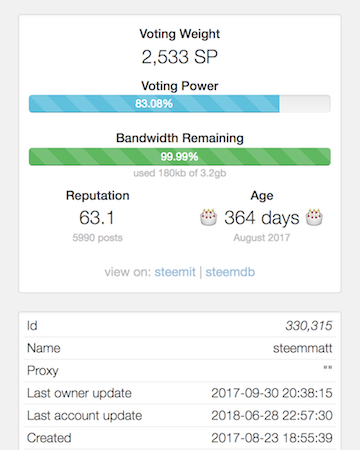Select the Name row value steemmatt
This screenshot has width=360, height=450.
[x=303, y=348]
